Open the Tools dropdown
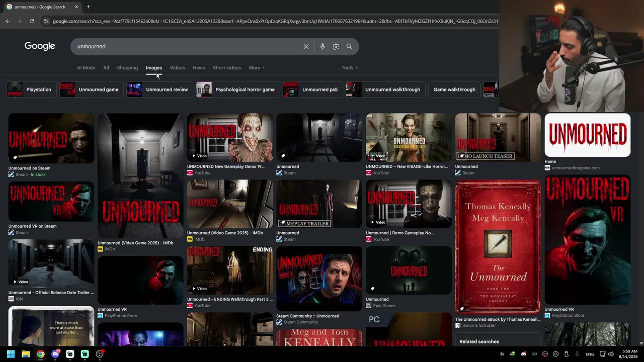644x362 pixels. (350, 68)
